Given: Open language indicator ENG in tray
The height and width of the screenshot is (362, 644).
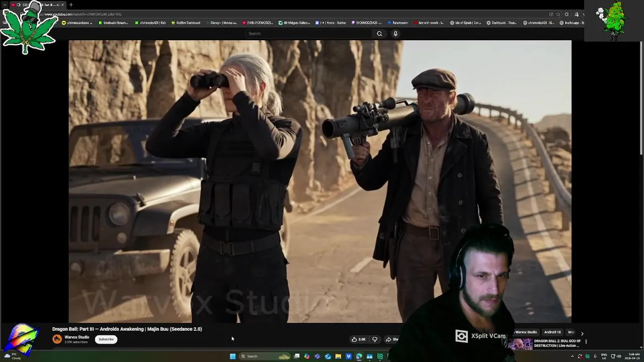Looking at the screenshot, I should tap(604, 356).
